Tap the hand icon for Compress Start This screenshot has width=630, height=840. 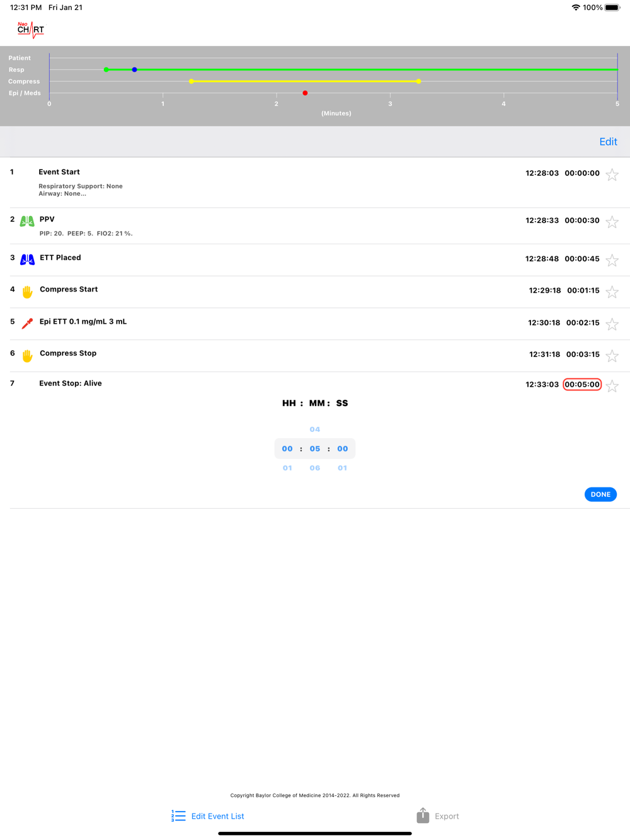(27, 292)
